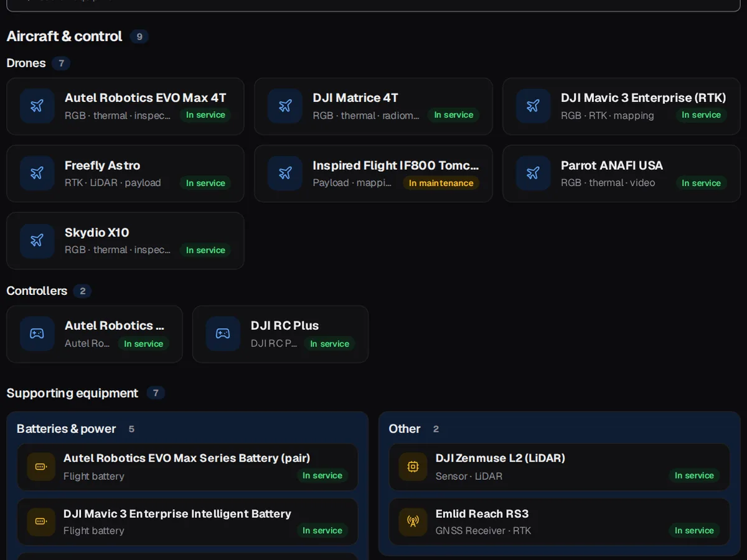Click In service badge on Skydio X10
747x560 pixels.
pos(205,250)
